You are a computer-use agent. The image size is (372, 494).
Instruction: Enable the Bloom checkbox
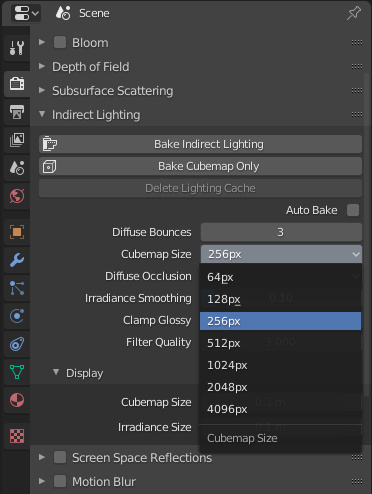60,42
